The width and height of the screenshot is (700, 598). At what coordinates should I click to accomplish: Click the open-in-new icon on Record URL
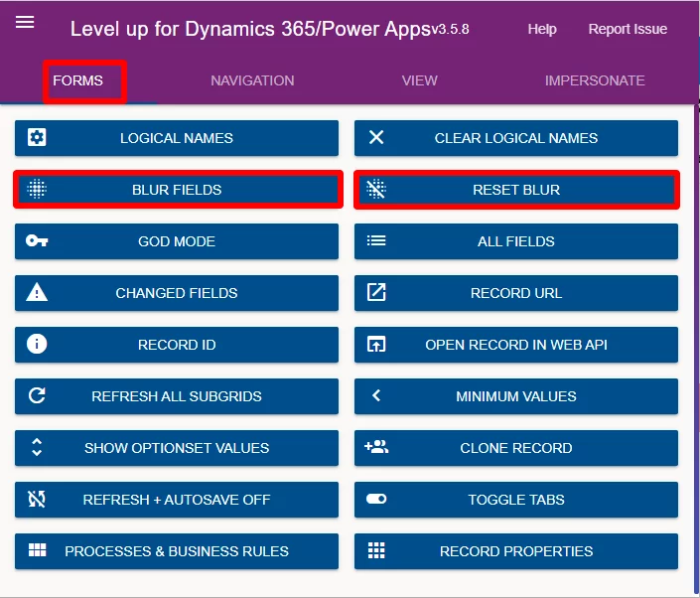(376, 292)
